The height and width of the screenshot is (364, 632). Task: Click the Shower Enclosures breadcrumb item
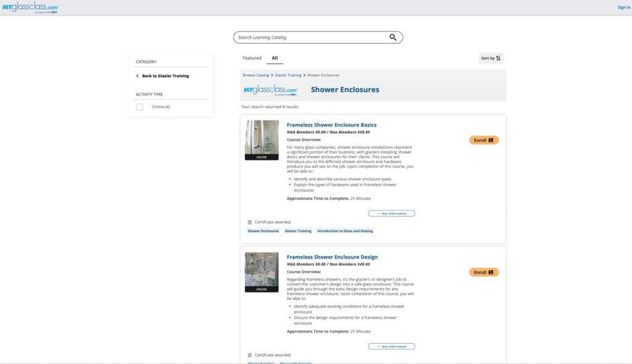pos(323,75)
